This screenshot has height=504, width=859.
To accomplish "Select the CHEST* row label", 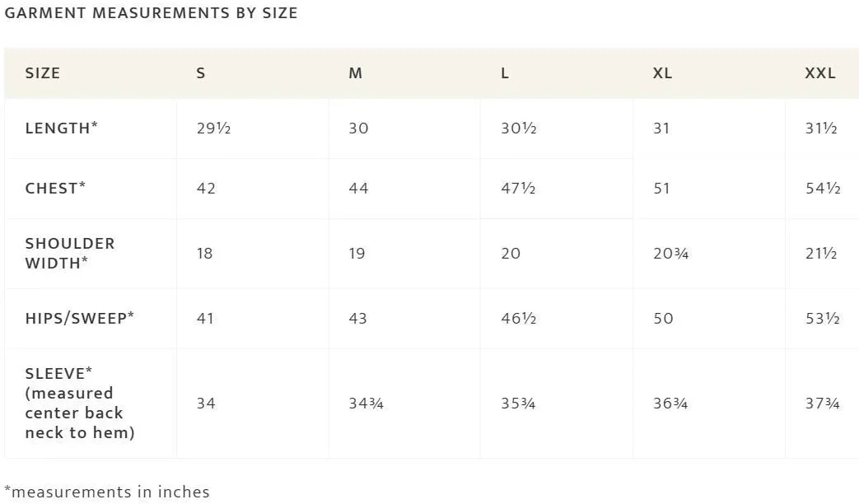I will [x=55, y=188].
